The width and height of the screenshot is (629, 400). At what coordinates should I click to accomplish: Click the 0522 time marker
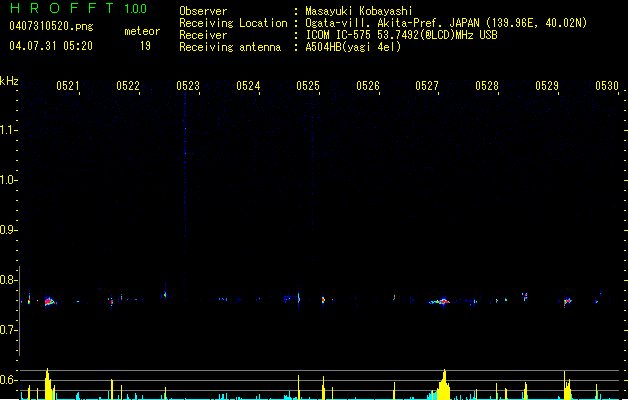coord(128,85)
